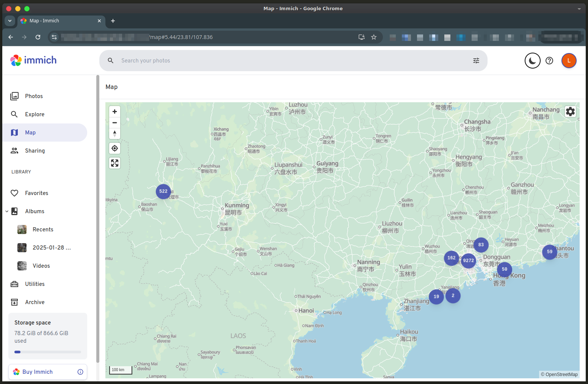
Task: Zoom in on the map
Action: [114, 112]
